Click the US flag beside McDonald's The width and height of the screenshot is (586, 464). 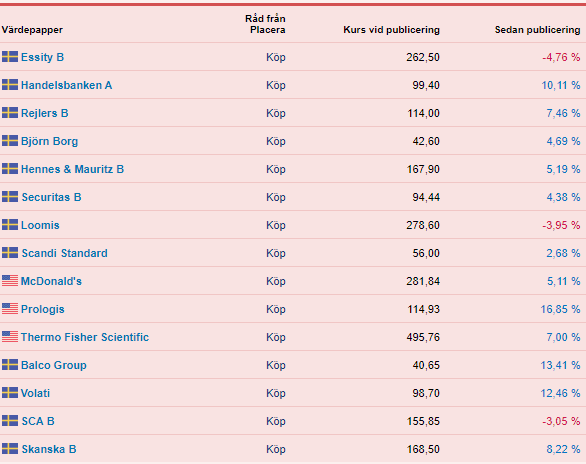click(10, 281)
